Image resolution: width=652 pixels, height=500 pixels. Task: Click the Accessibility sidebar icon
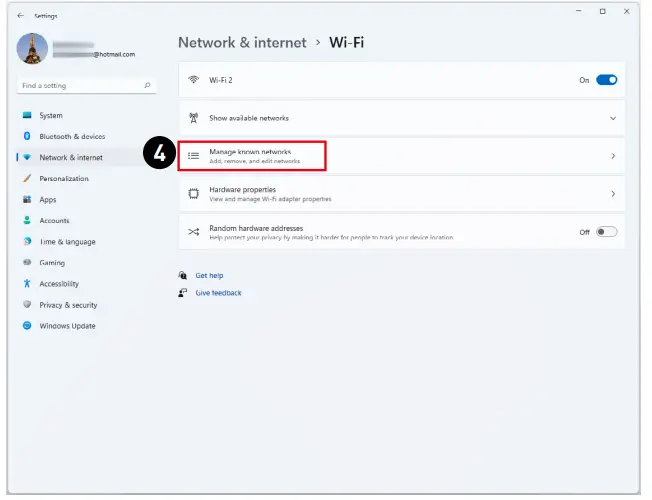(x=28, y=284)
